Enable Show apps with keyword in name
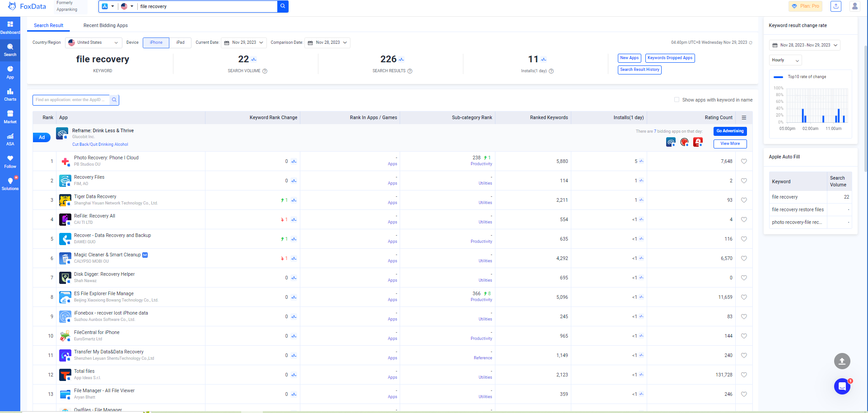Viewport: 868px width, 413px height. point(677,100)
